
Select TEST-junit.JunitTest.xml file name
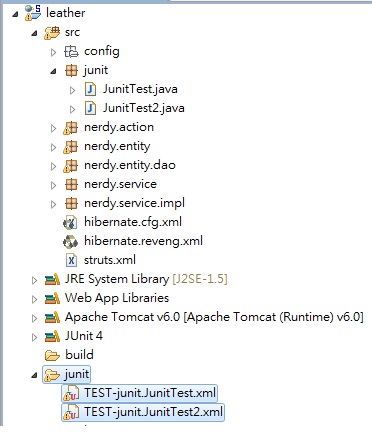click(150, 393)
